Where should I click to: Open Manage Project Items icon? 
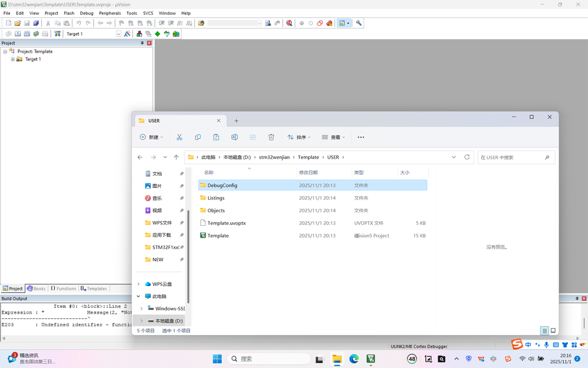click(139, 34)
